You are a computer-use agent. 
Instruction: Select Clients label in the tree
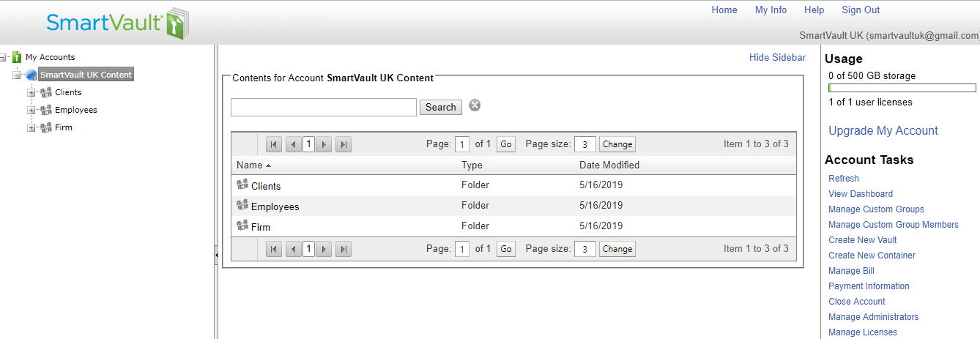68,92
